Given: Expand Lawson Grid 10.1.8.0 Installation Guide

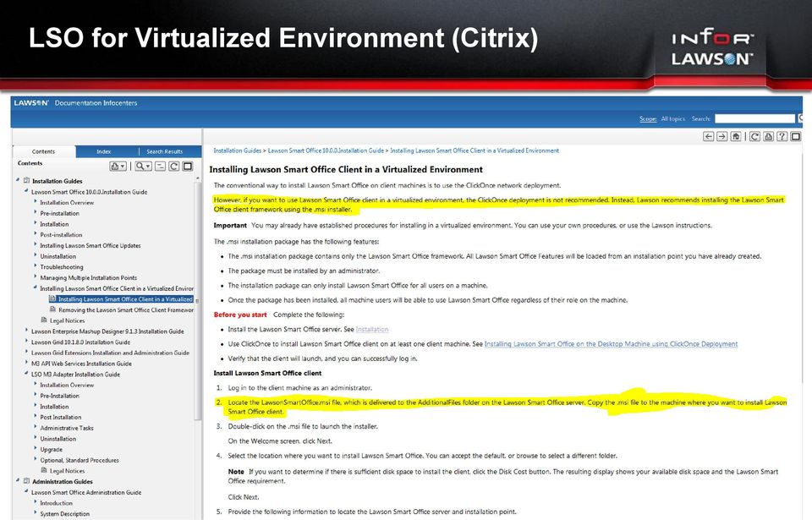Looking at the screenshot, I should pyautogui.click(x=26, y=342).
